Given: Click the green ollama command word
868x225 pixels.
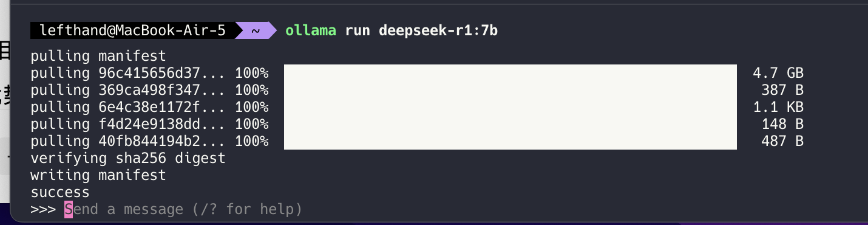Looking at the screenshot, I should click(x=310, y=30).
